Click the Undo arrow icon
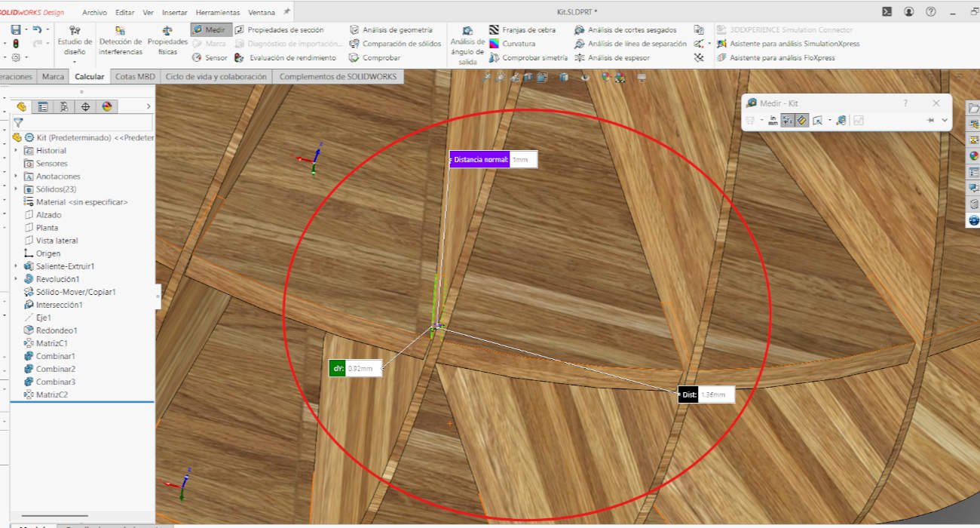Image resolution: width=980 pixels, height=528 pixels. click(x=37, y=29)
